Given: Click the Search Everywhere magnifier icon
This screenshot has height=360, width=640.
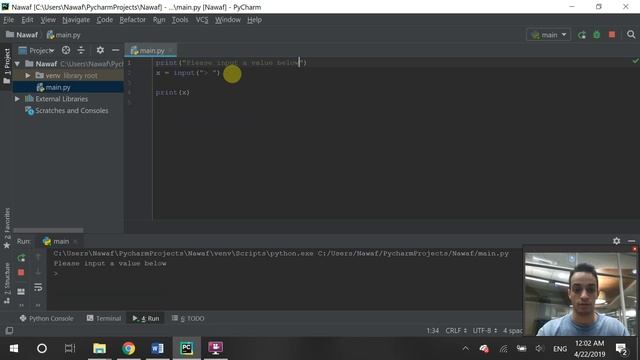Looking at the screenshot, I should click(631, 35).
